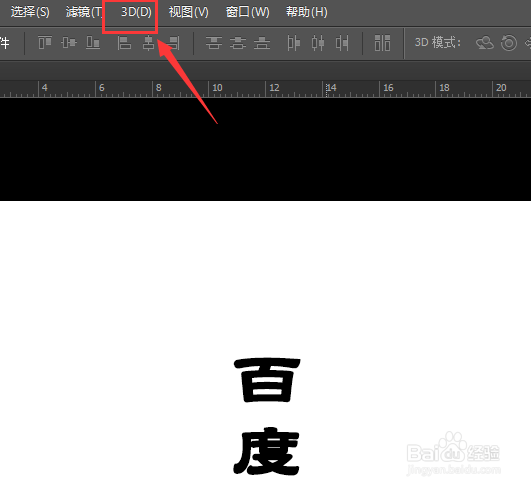The width and height of the screenshot is (531, 488).
Task: Click Distribute vertical centers icon
Action: click(238, 43)
